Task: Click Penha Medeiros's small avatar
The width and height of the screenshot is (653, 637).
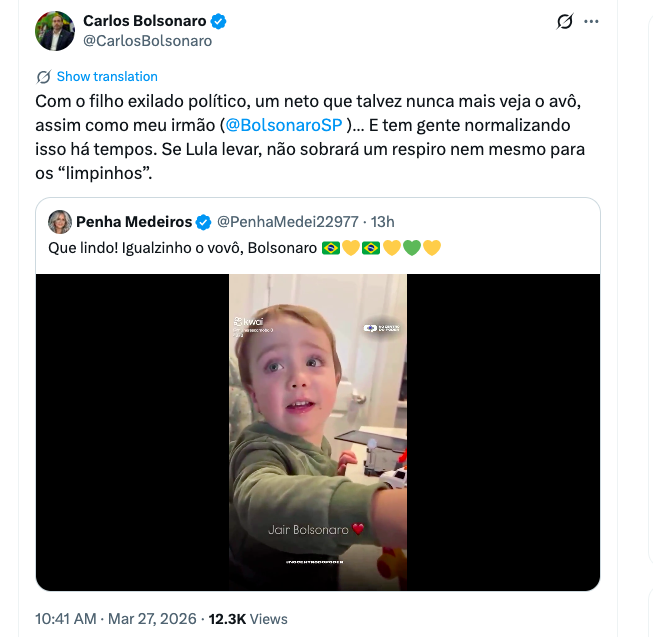Action: tap(60, 222)
